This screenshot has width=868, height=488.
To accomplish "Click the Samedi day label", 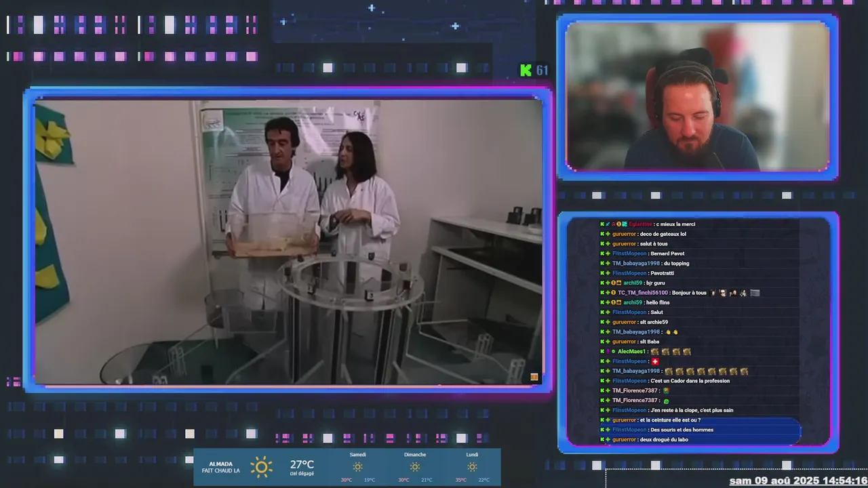I will tap(357, 455).
